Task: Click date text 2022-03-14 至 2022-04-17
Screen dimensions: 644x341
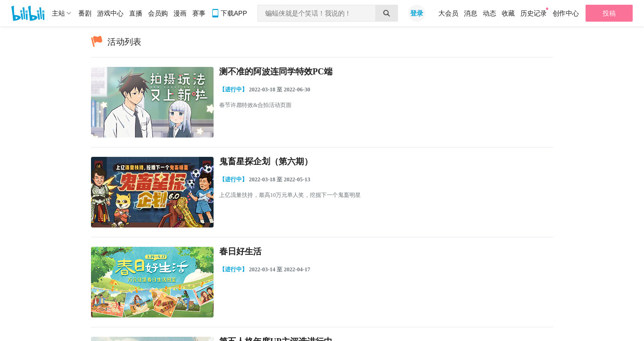Action: tap(280, 269)
